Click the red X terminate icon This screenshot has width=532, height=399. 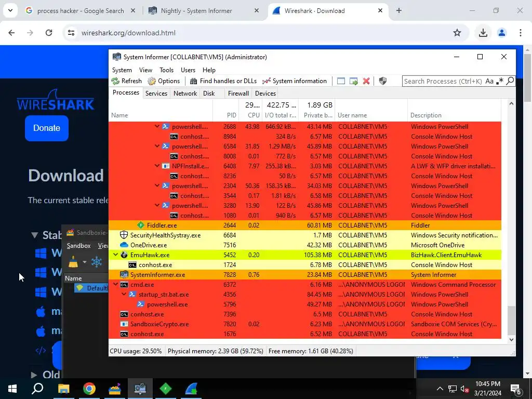(366, 81)
